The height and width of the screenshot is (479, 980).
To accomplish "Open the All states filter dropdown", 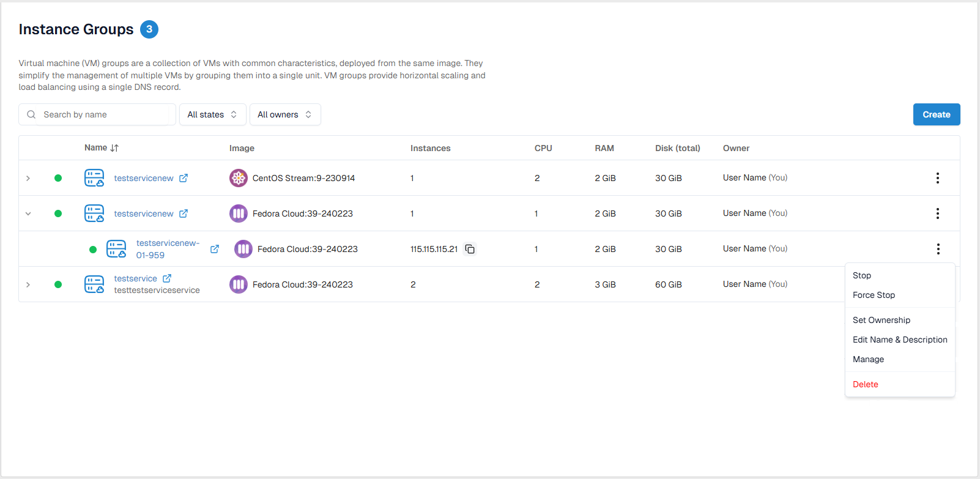I will [212, 114].
